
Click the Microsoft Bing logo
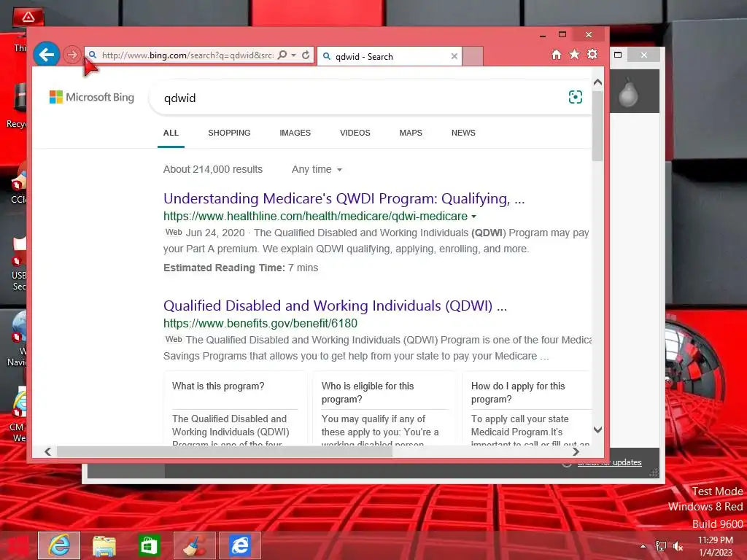92,97
